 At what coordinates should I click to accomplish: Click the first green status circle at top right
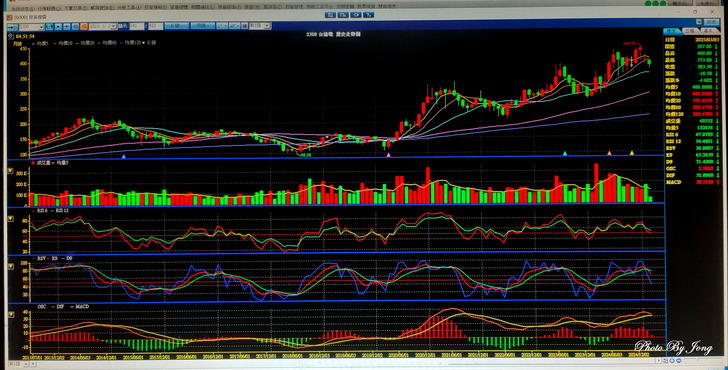pyautogui.click(x=647, y=4)
